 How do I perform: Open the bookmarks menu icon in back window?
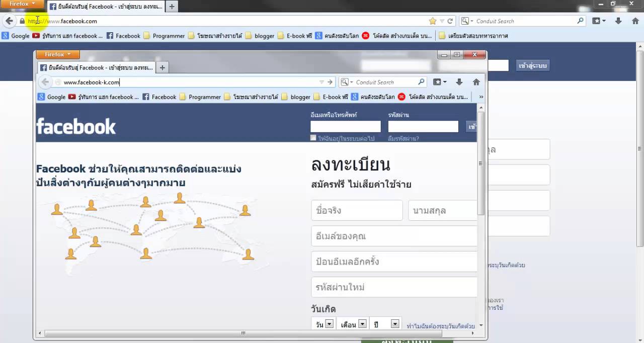click(599, 21)
